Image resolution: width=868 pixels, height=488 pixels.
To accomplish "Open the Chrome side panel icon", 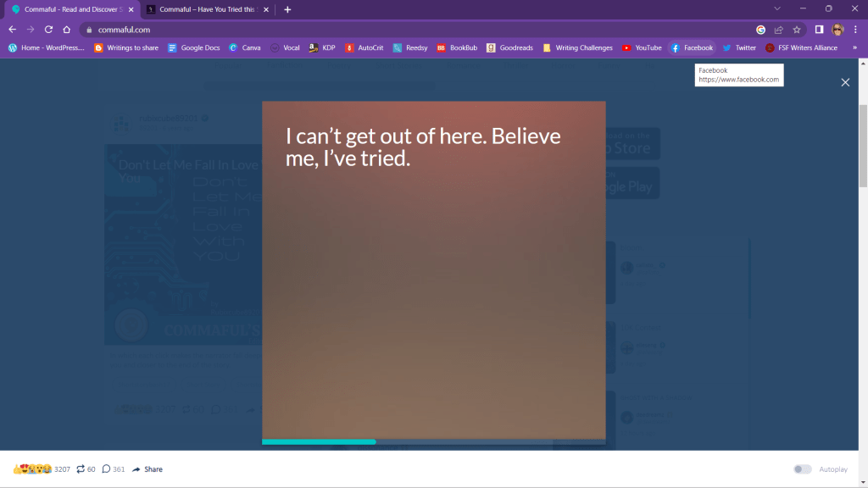I will 820,30.
